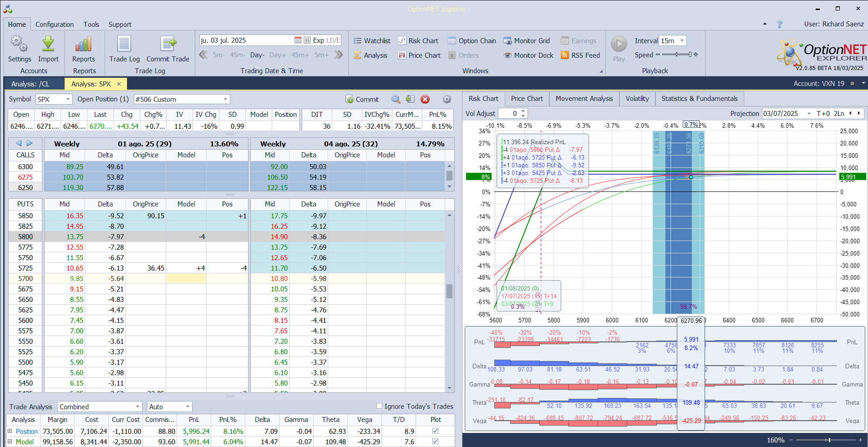868x447 pixels.
Task: Expand the Position row in analysis grid
Action: click(10, 431)
